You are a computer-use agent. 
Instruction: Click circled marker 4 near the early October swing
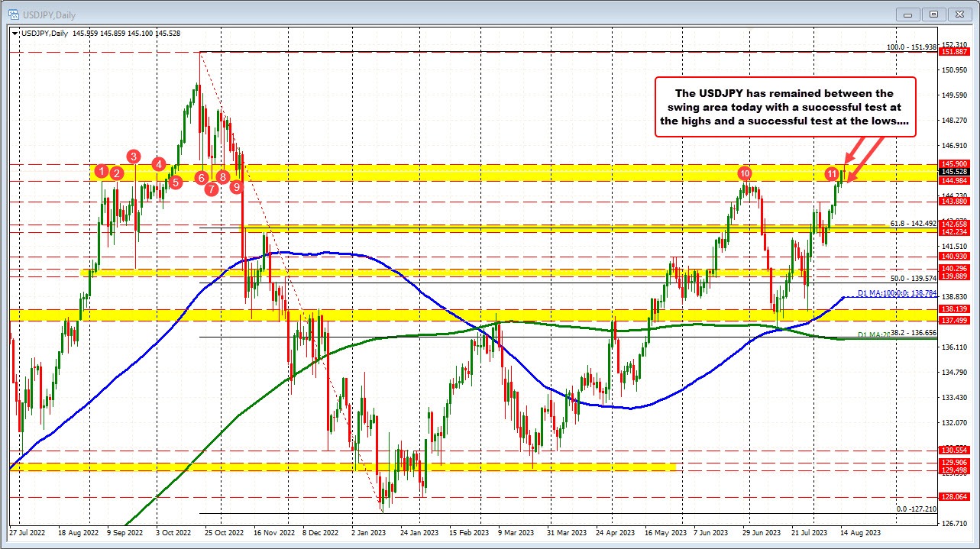pyautogui.click(x=159, y=163)
